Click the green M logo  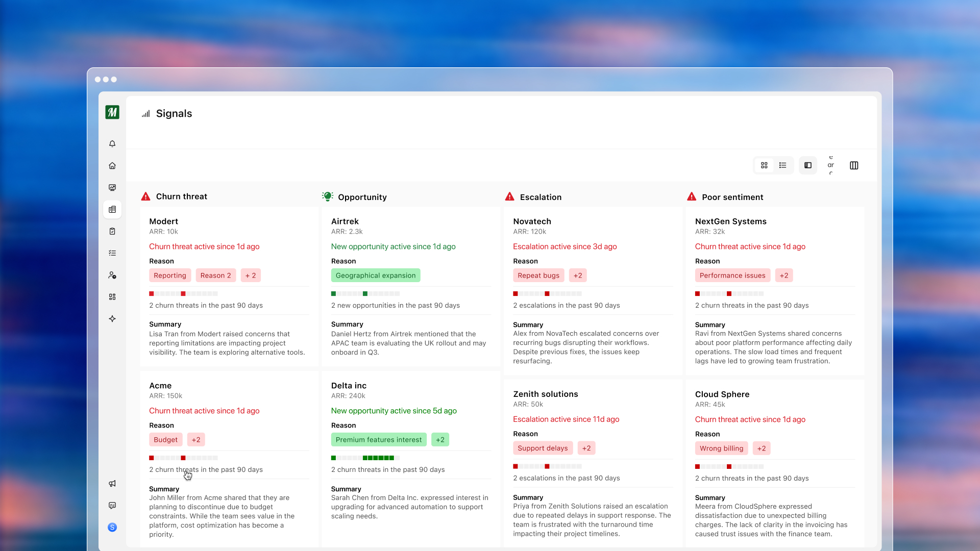tap(112, 112)
